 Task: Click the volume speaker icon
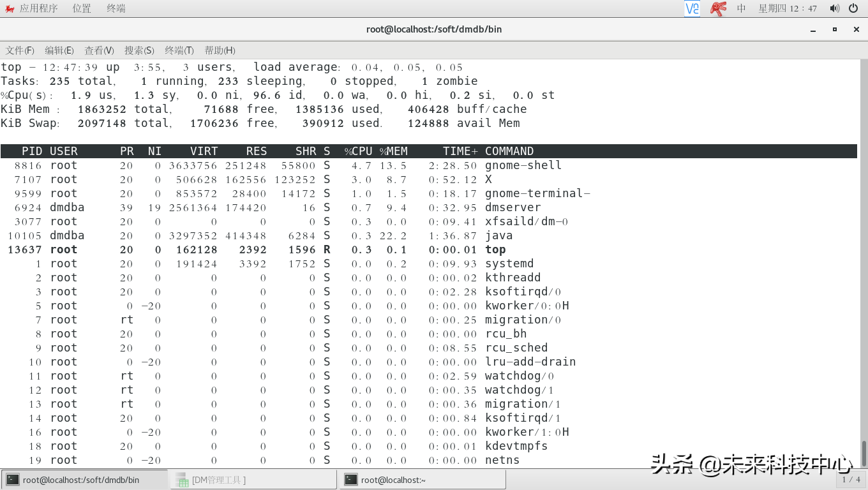coord(834,8)
